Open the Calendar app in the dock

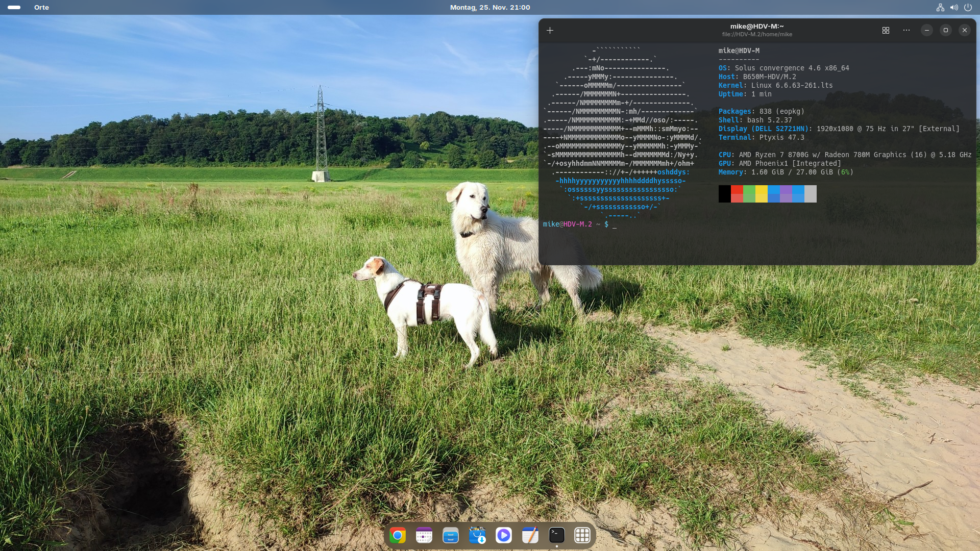click(x=424, y=535)
